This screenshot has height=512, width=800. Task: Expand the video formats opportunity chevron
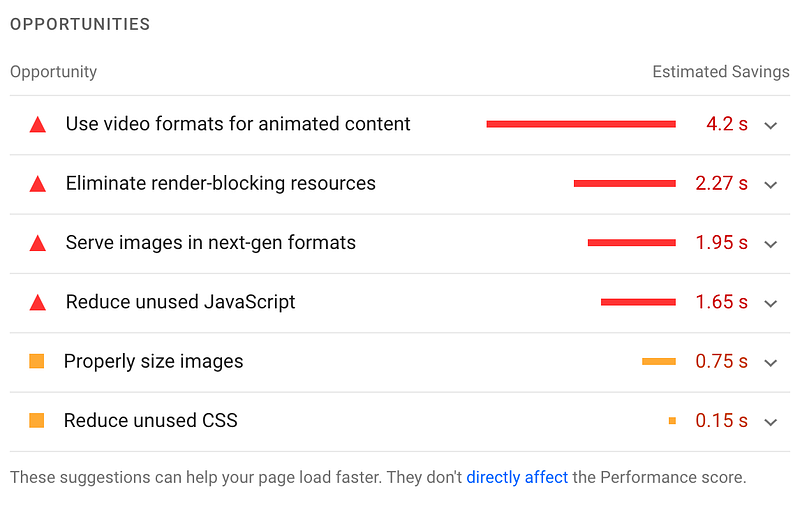770,126
